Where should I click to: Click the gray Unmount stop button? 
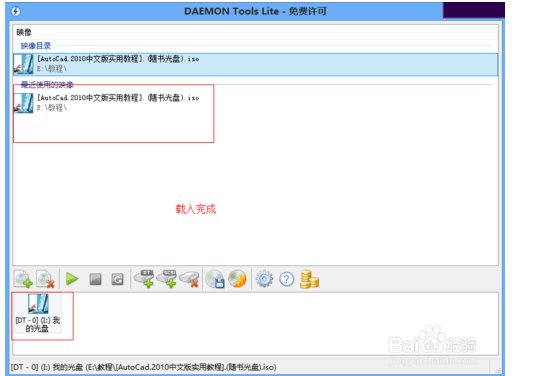[x=95, y=279]
